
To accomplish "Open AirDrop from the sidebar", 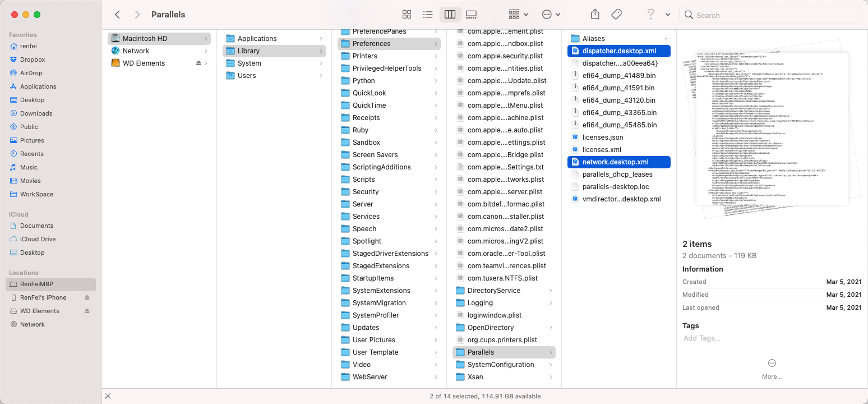I will pos(50,73).
